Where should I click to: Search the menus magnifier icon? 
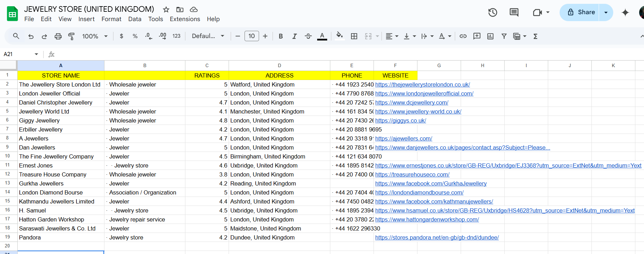coord(16,36)
